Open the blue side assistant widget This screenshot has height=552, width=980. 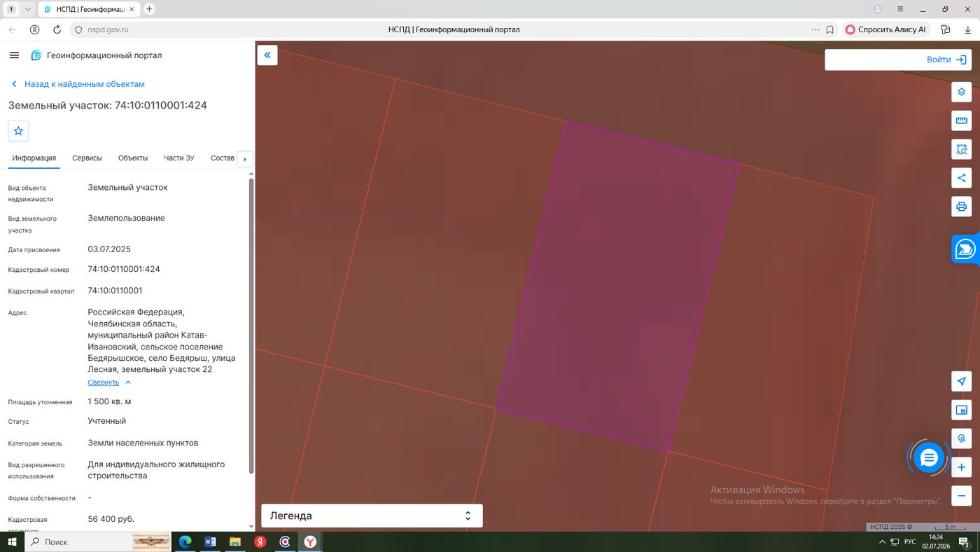[x=965, y=249]
